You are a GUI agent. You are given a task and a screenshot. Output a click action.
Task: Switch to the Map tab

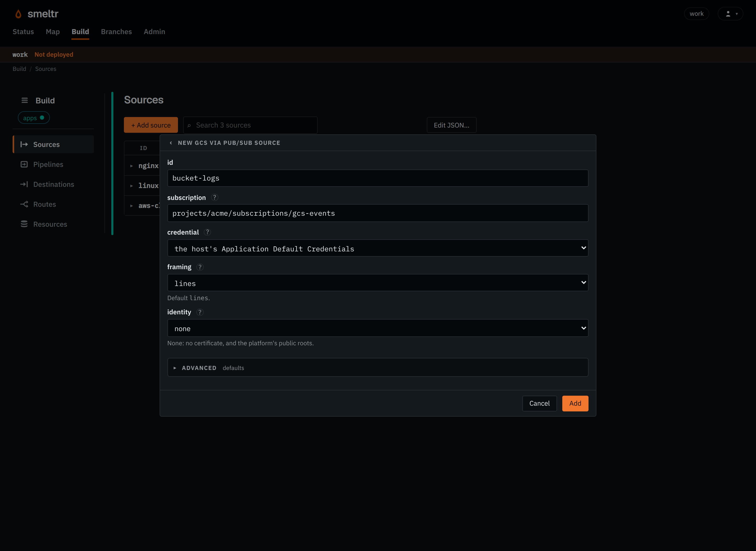53,32
